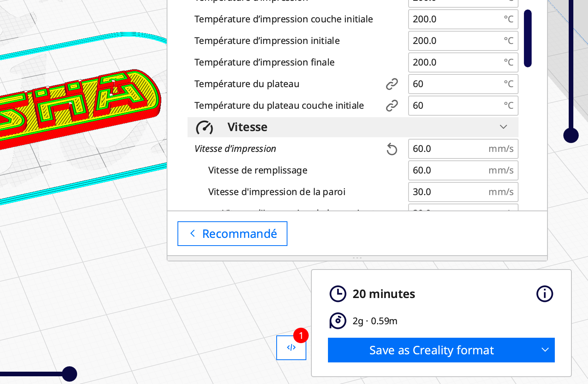The height and width of the screenshot is (384, 588).
Task: Open print time info icon
Action: [544, 294]
